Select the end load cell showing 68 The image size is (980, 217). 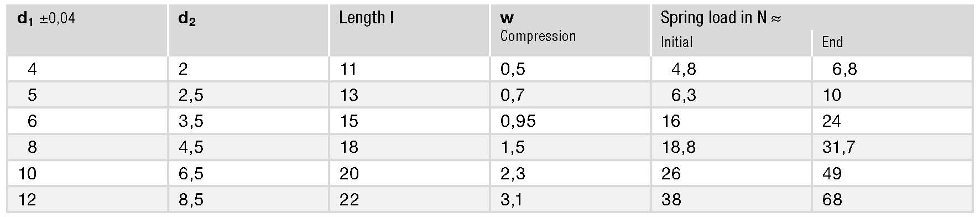point(832,199)
